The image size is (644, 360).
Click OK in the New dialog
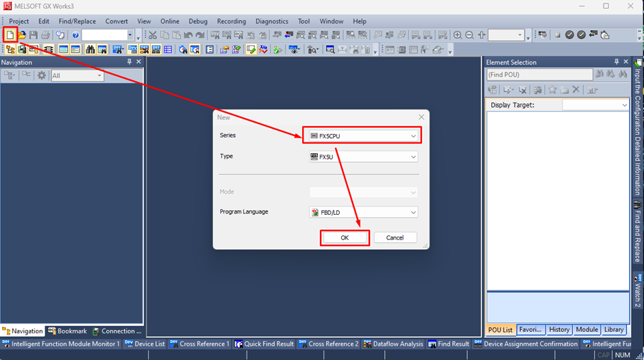click(x=345, y=237)
